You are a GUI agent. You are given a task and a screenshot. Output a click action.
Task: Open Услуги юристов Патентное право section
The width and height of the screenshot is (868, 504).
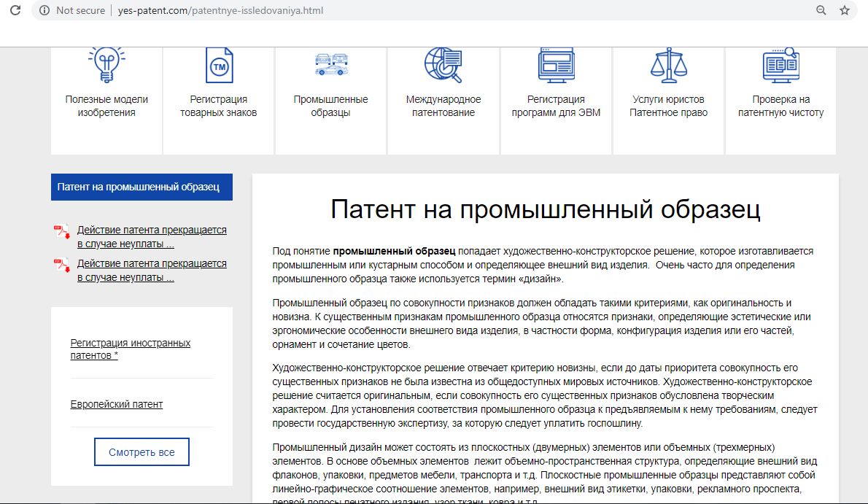pos(668,106)
